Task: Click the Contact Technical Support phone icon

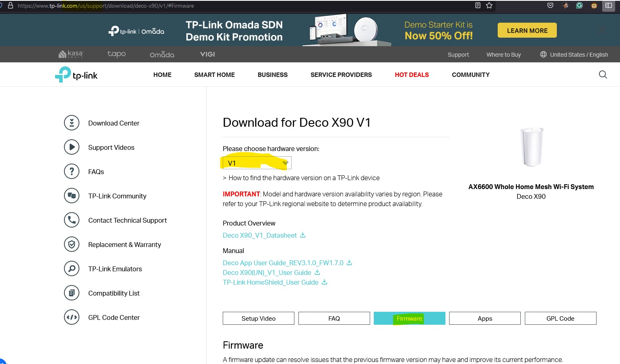Action: pyautogui.click(x=72, y=220)
